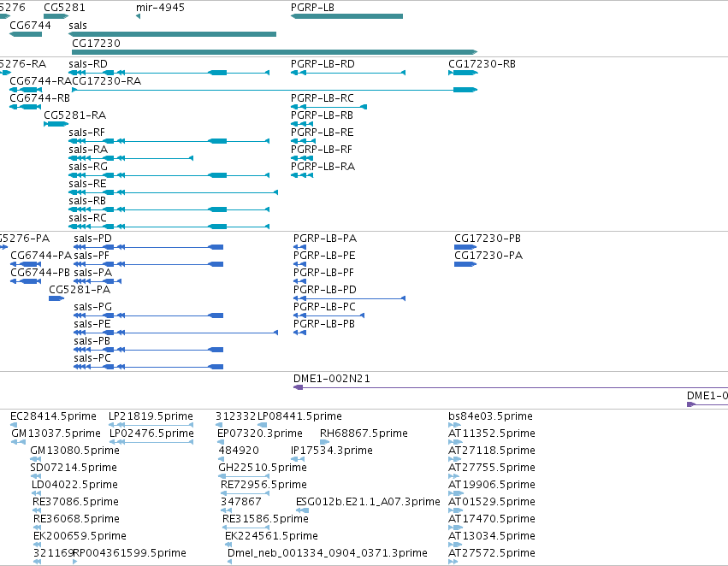
Task: Open the sals-RC transcript label
Action: 87,218
